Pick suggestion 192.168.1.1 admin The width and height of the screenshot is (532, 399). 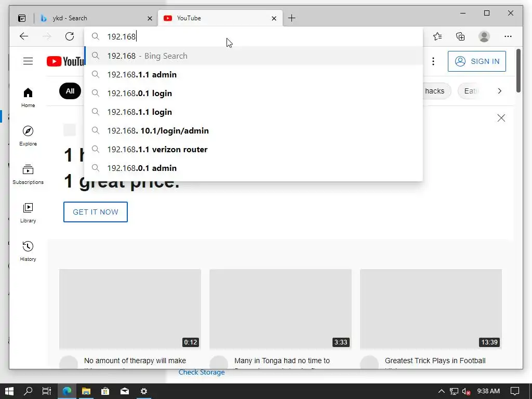pyautogui.click(x=254, y=75)
